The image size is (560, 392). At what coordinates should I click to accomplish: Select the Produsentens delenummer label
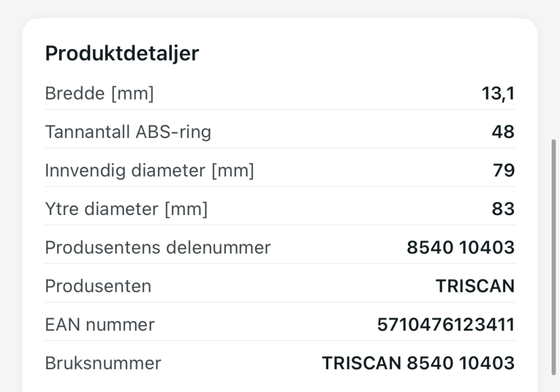coord(158,248)
